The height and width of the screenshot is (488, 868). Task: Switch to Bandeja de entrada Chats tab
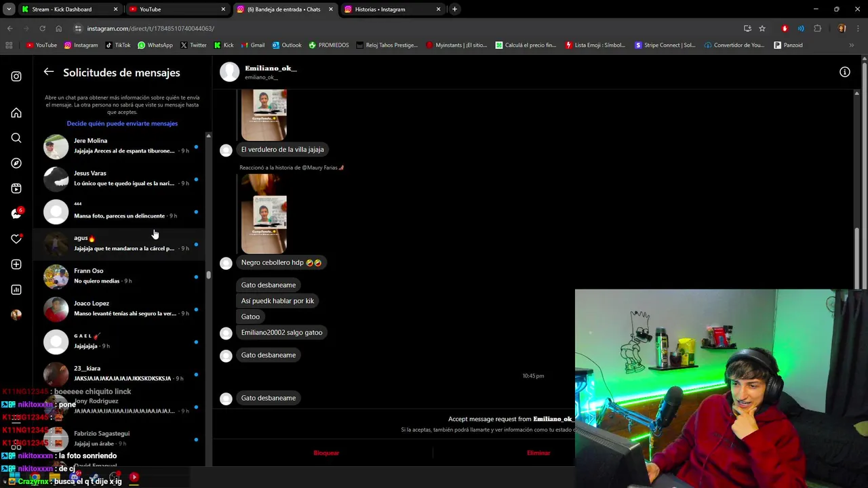[x=285, y=9]
